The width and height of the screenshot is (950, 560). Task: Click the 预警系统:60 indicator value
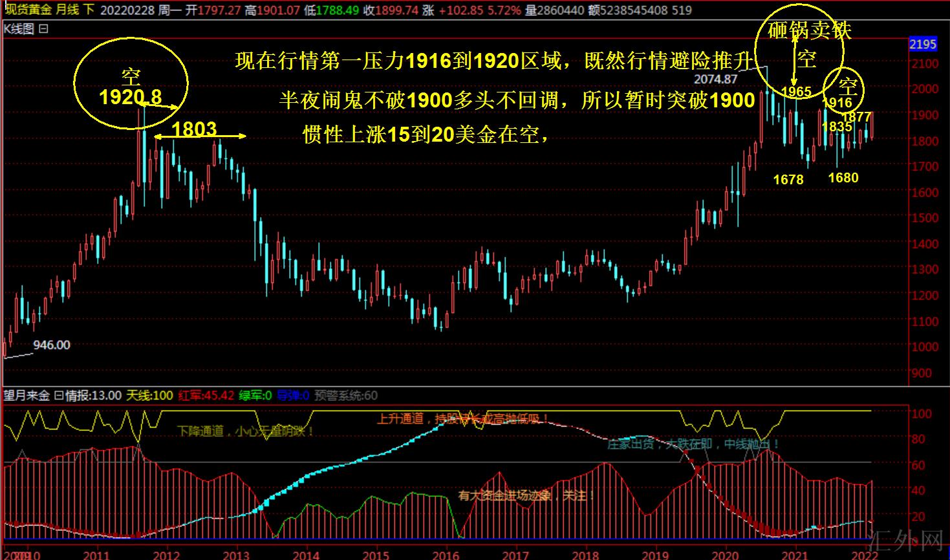[346, 396]
